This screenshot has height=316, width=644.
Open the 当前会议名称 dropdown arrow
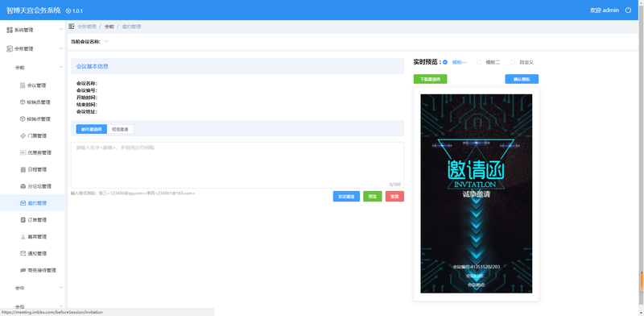coord(106,41)
